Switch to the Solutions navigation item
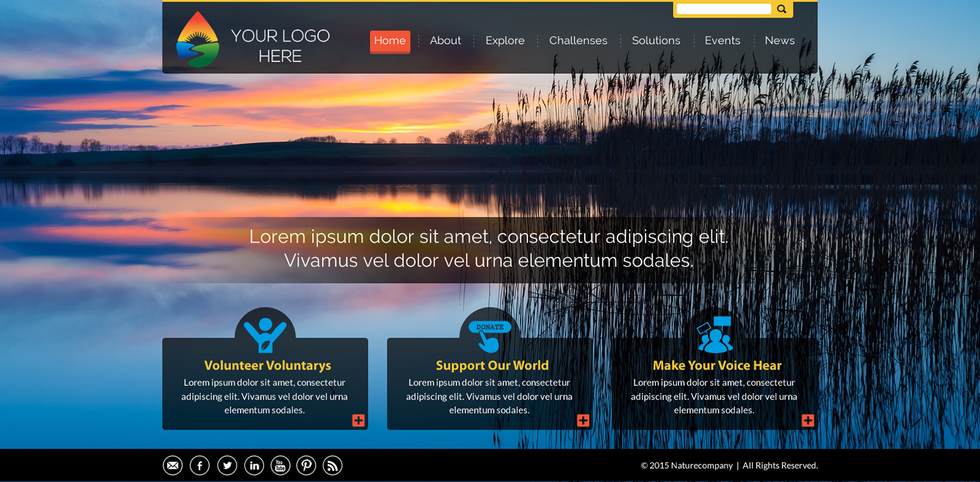 (x=656, y=41)
